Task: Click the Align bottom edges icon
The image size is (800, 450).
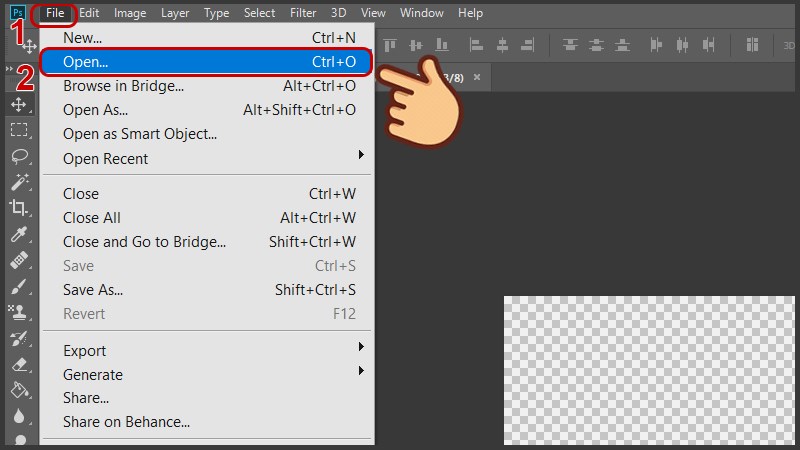Action: click(442, 45)
